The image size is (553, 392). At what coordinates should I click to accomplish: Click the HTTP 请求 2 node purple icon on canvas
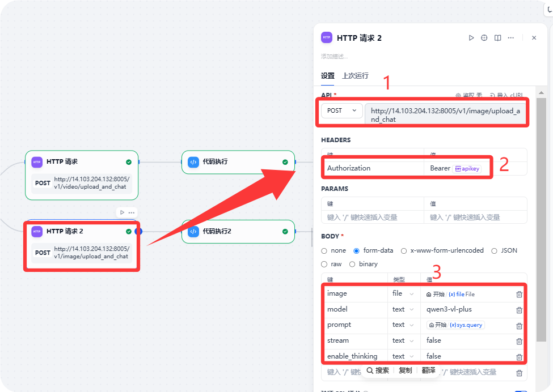(37, 231)
